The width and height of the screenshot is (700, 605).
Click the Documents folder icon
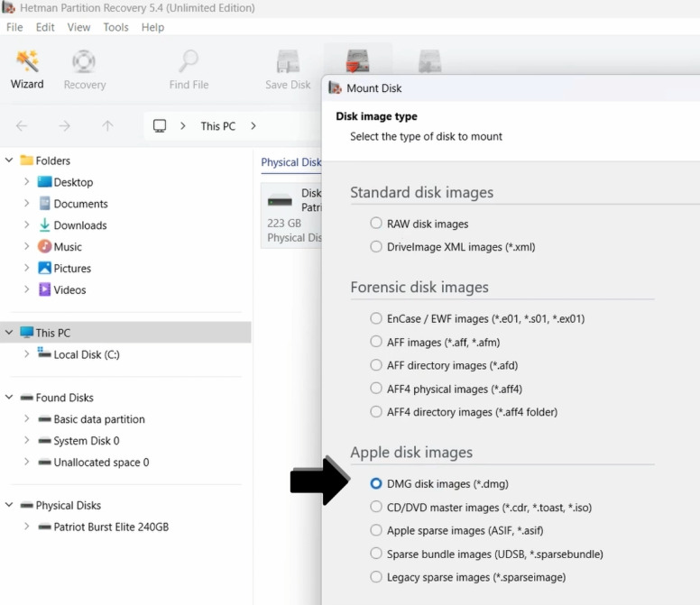(44, 204)
